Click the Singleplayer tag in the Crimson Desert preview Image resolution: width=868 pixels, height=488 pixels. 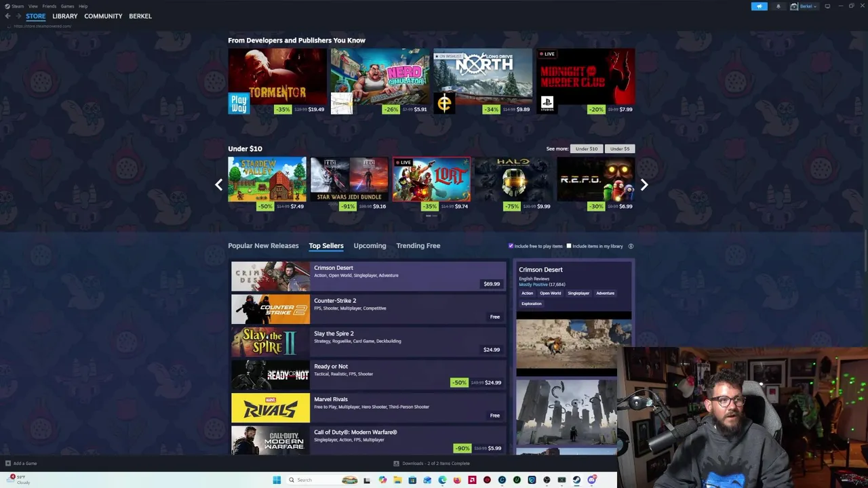coord(578,293)
